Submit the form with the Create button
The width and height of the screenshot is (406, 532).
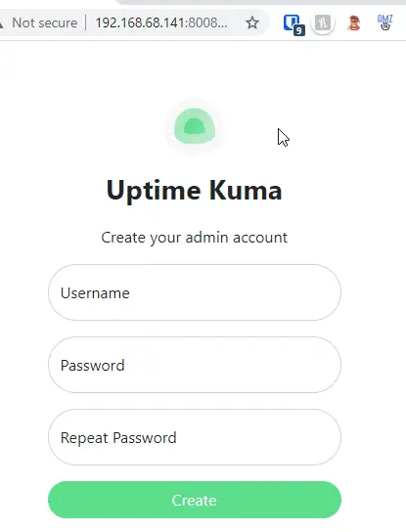[x=195, y=500]
